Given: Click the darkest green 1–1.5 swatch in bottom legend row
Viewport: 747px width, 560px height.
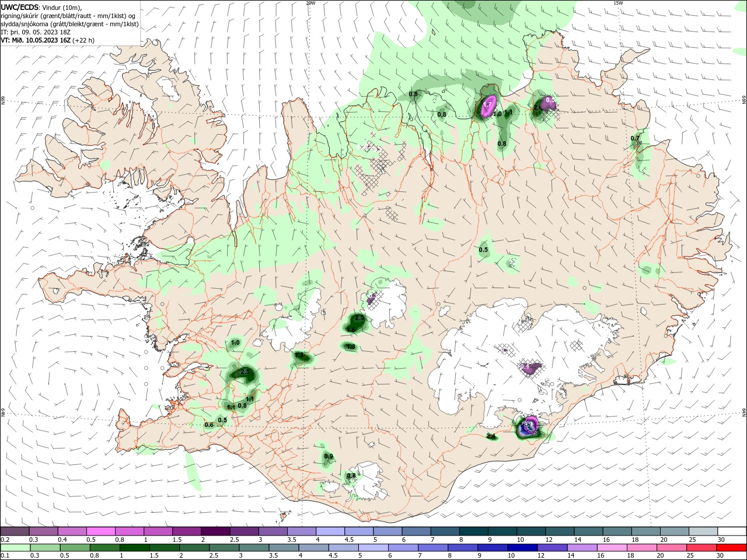Looking at the screenshot, I should pos(134,548).
